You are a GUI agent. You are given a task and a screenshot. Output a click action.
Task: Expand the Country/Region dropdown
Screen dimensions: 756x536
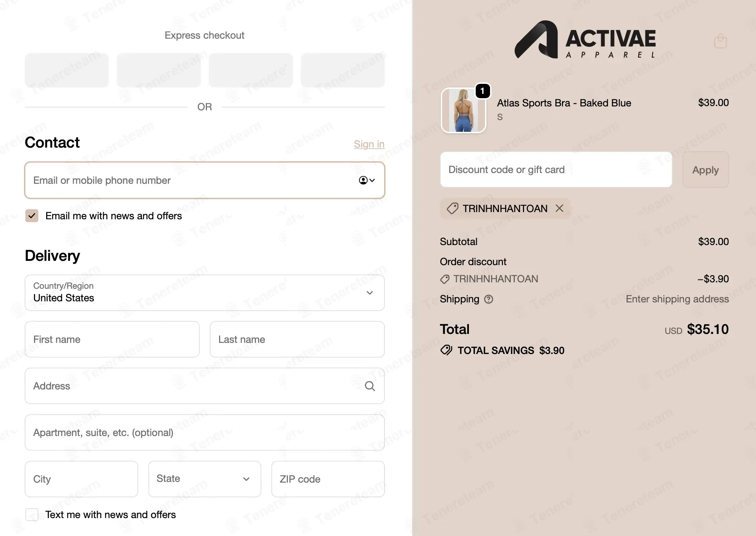205,293
